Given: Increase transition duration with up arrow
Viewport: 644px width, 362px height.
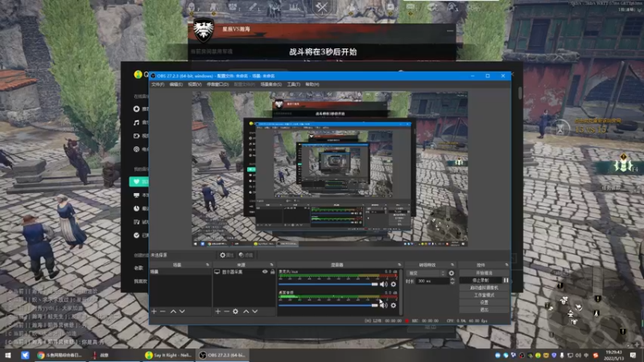Looking at the screenshot, I should click(452, 279).
